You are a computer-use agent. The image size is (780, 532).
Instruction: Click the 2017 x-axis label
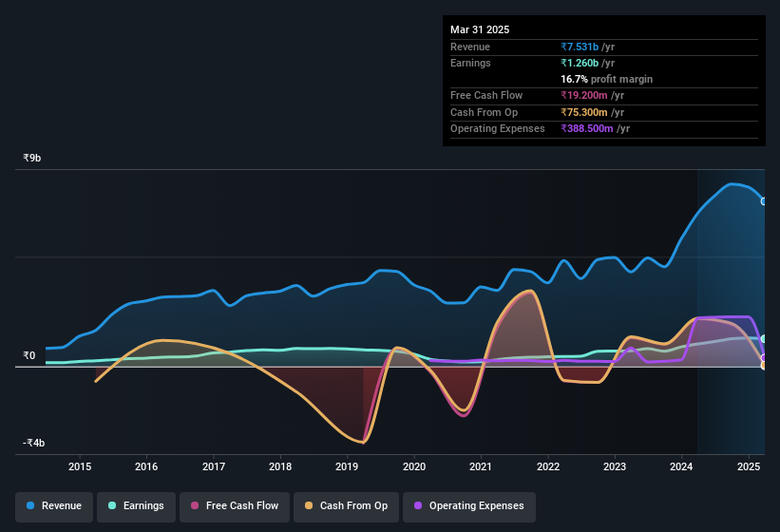214,466
